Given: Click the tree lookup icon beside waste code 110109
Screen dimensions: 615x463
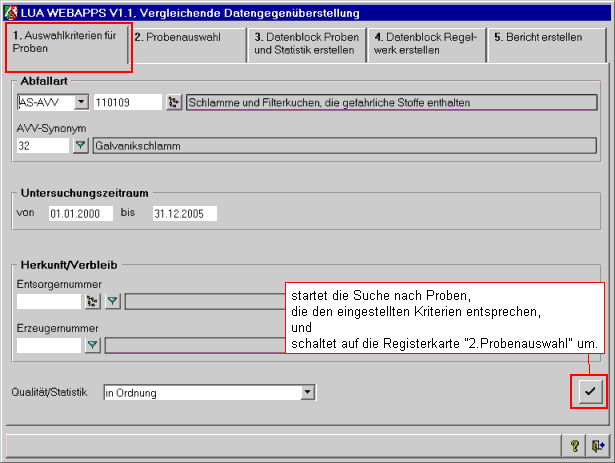Looking at the screenshot, I should pos(174,102).
